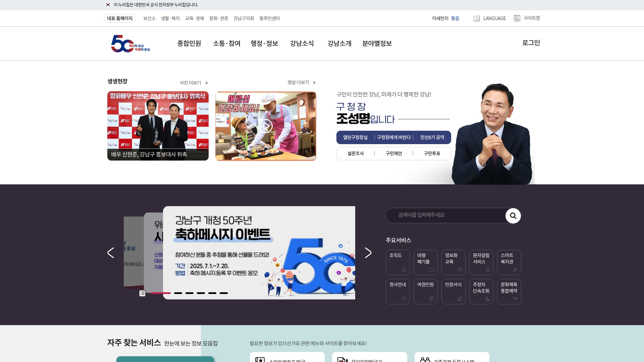
Task: Click the search magnifier button
Action: pyautogui.click(x=513, y=216)
